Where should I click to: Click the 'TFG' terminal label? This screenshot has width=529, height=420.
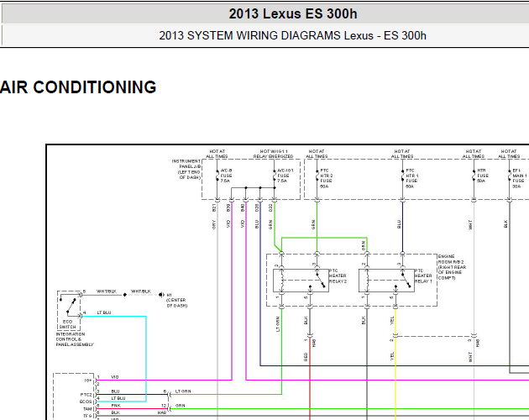(87, 416)
